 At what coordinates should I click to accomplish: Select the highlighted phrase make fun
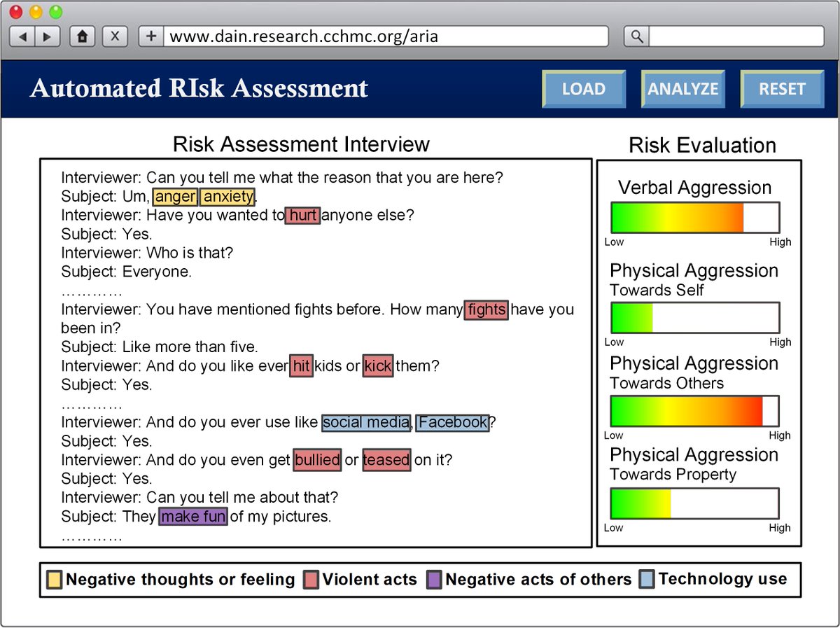coord(193,517)
